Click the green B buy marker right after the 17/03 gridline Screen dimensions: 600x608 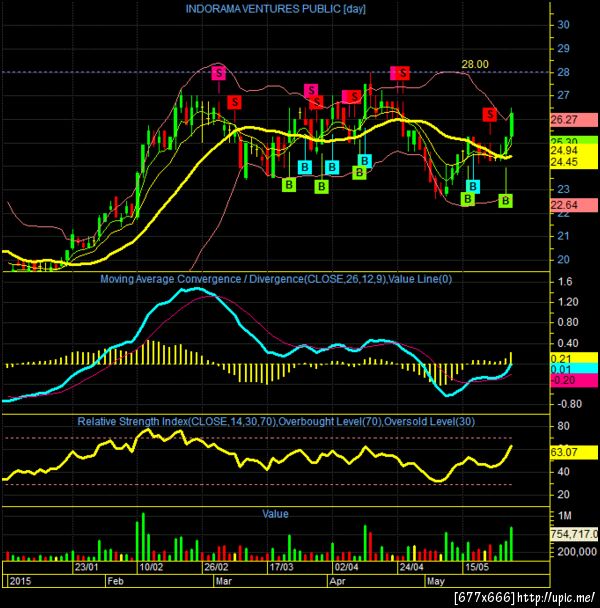[289, 185]
